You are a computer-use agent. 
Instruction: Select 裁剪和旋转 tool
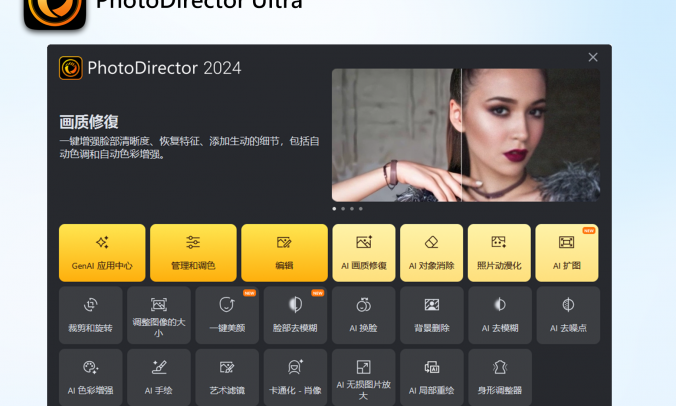(x=91, y=315)
